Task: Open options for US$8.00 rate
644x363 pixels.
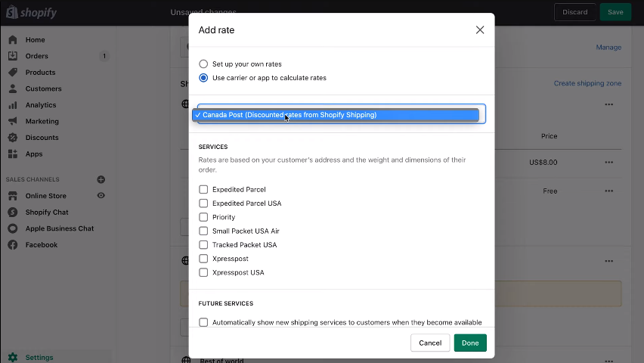Action: pos(608,163)
